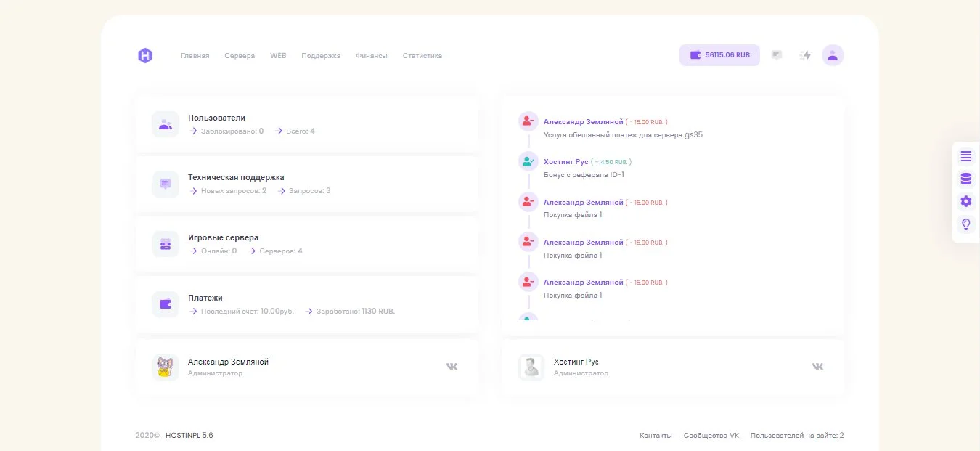
Task: Open the list icon in right sidebar
Action: 966,156
